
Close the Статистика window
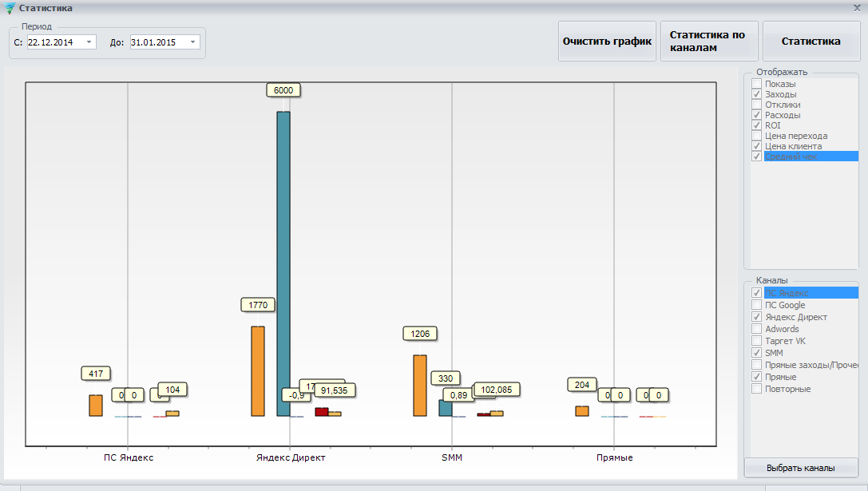tap(857, 8)
